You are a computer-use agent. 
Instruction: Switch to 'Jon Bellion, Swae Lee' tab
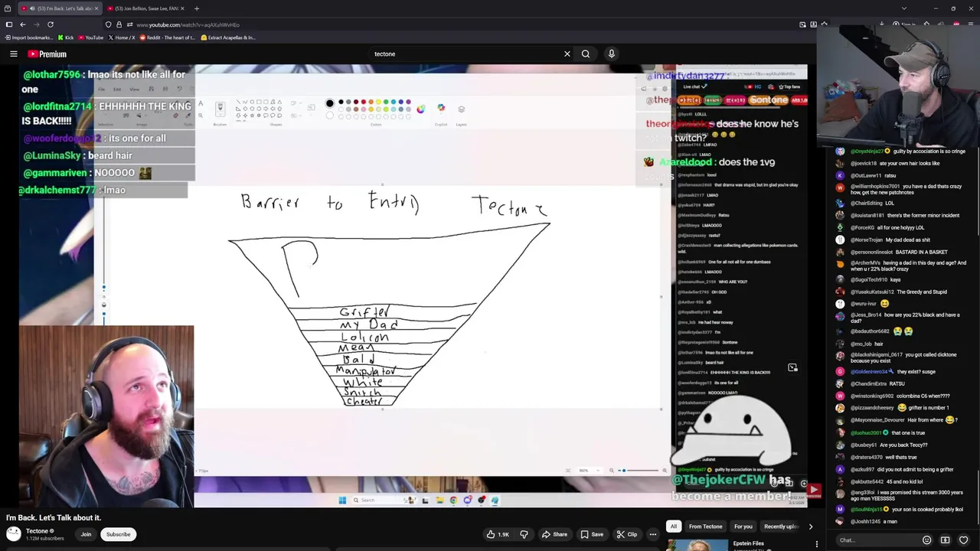tap(145, 8)
